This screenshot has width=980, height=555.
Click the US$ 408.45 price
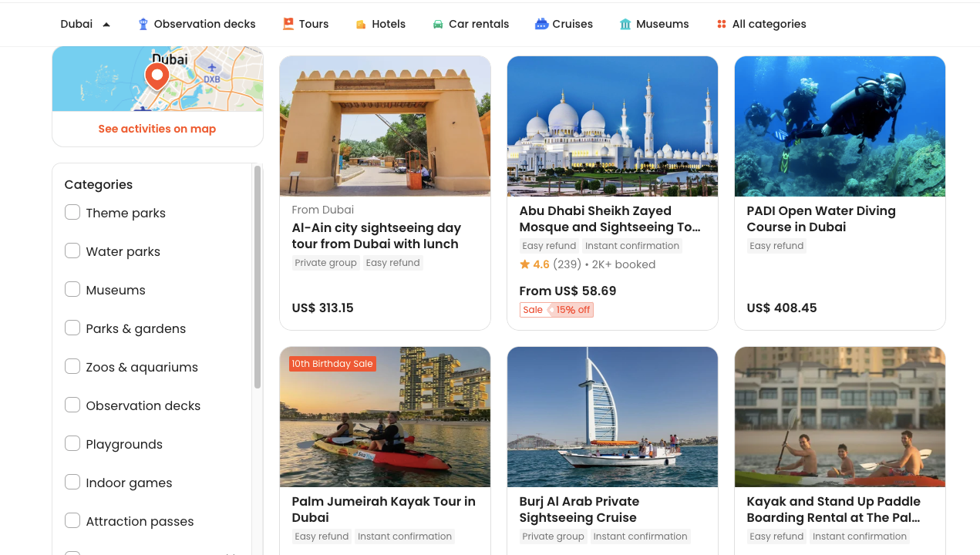(x=781, y=308)
